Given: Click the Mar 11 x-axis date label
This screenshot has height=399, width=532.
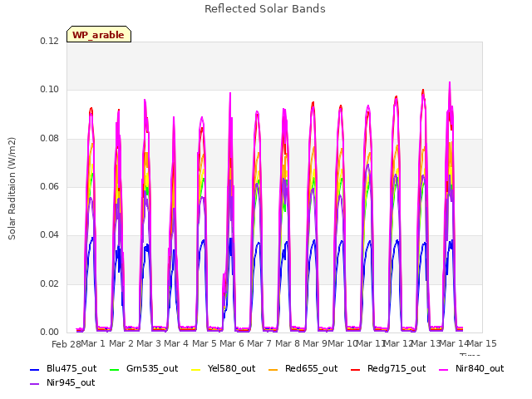Looking at the screenshot, I should coord(371,343).
